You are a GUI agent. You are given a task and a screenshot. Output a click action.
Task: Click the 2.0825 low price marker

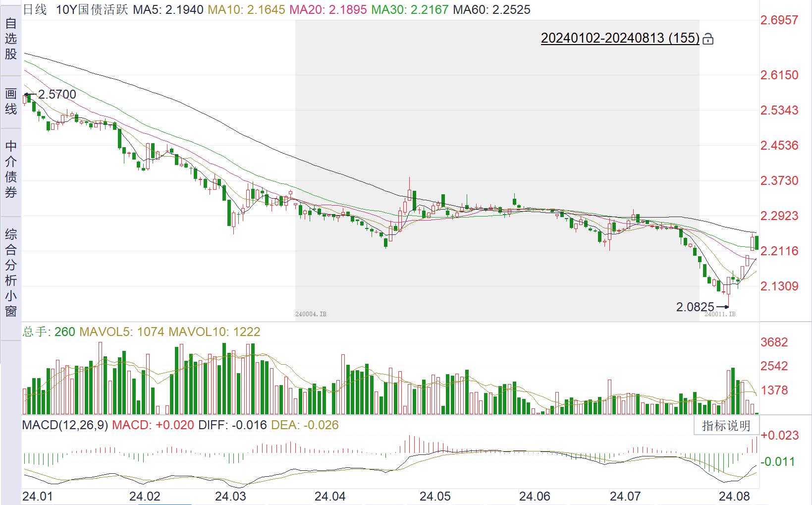695,307
